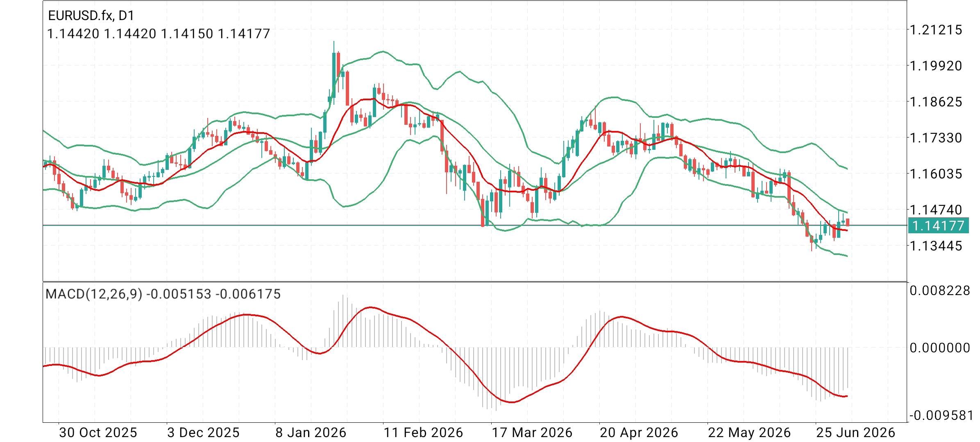Image resolution: width=980 pixels, height=442 pixels.
Task: Click the 8 Jan 2026 date label
Action: coord(311,433)
